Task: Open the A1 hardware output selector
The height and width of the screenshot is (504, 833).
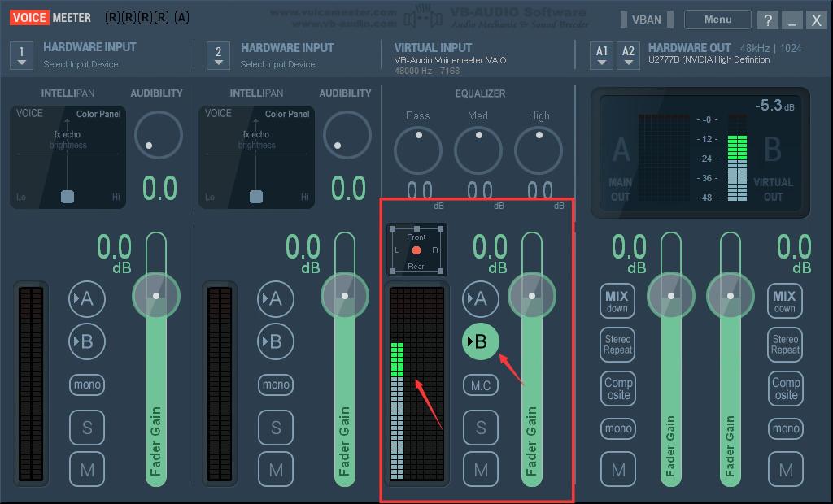Action: (x=601, y=55)
